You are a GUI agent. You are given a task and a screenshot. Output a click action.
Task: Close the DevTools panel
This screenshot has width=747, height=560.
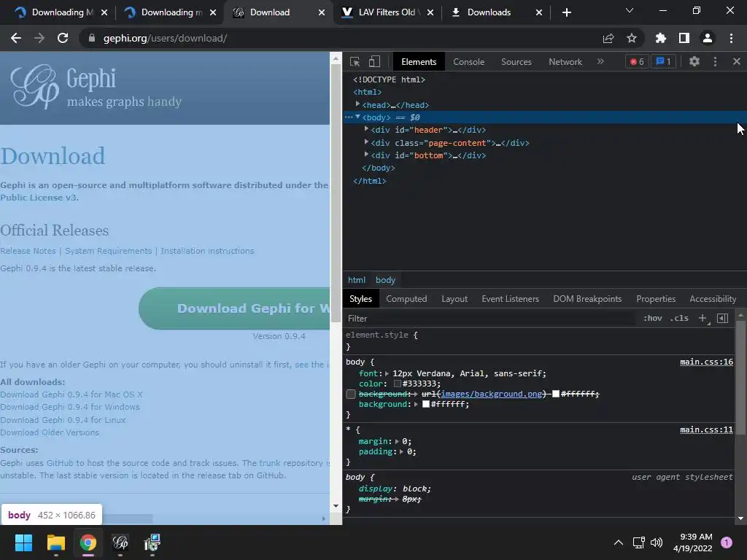tap(737, 61)
